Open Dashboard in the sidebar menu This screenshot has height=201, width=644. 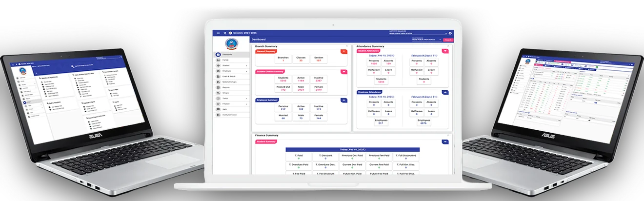point(232,55)
